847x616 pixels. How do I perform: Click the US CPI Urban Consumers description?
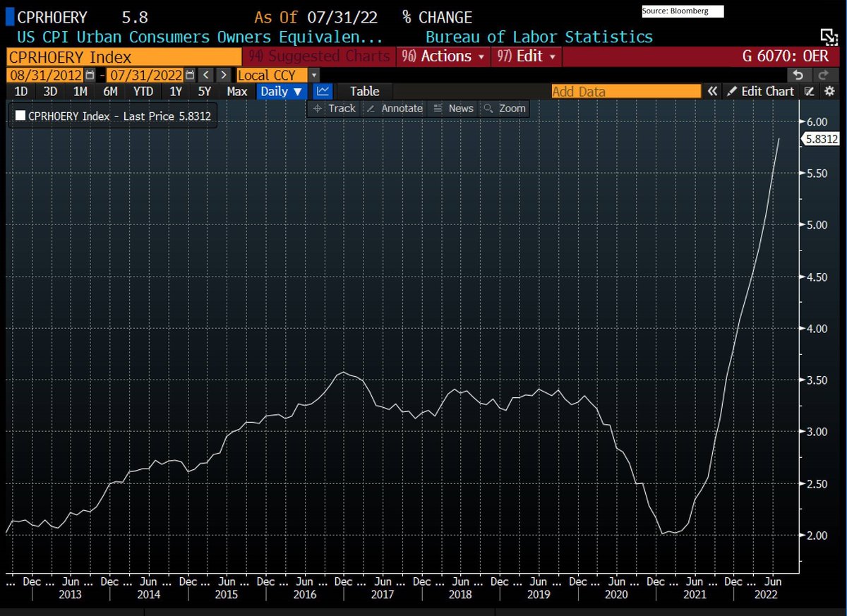click(198, 37)
